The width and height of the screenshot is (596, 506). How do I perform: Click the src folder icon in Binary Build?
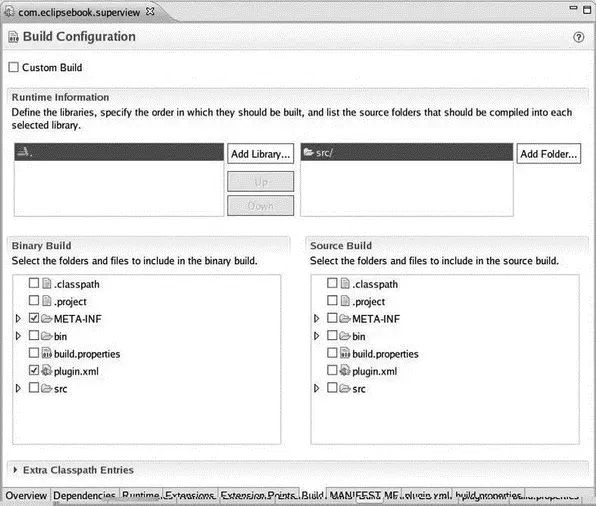point(47,388)
